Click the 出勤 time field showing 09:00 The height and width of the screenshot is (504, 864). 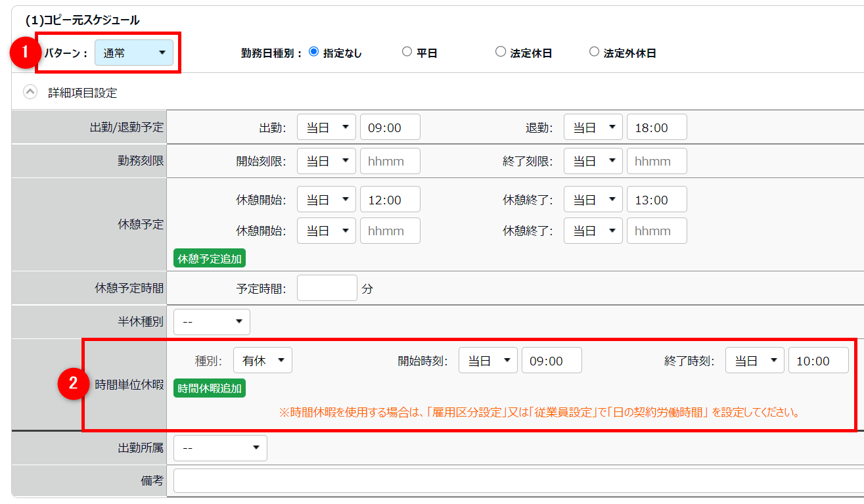click(390, 127)
